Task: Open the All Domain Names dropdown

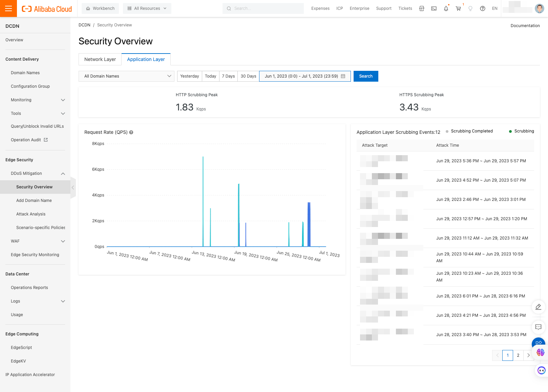Action: tap(126, 76)
